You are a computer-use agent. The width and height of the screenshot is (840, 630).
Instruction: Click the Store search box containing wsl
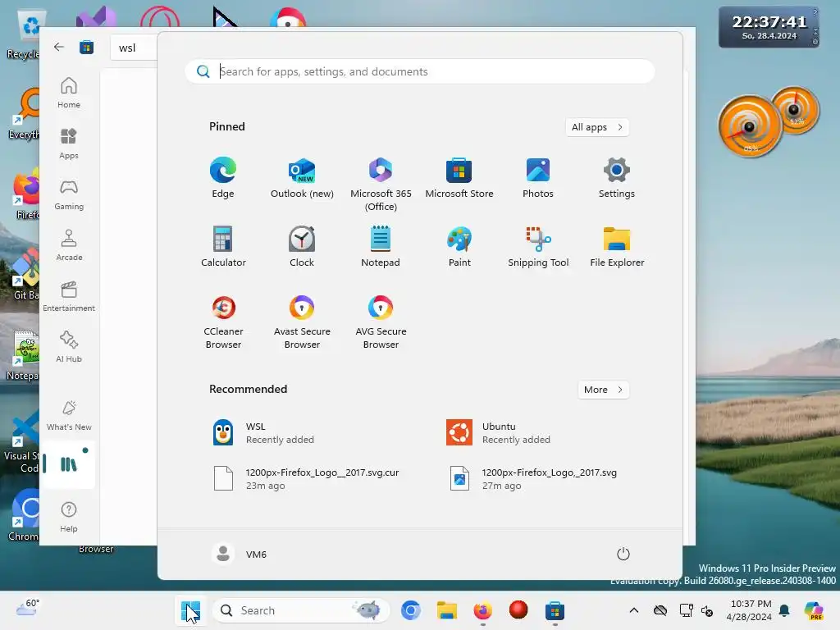tap(134, 48)
